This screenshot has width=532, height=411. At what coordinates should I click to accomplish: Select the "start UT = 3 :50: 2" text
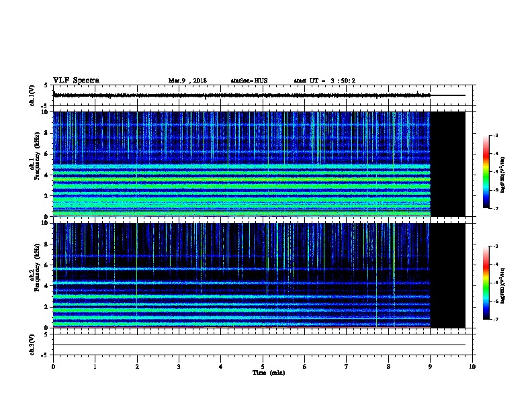(x=324, y=81)
